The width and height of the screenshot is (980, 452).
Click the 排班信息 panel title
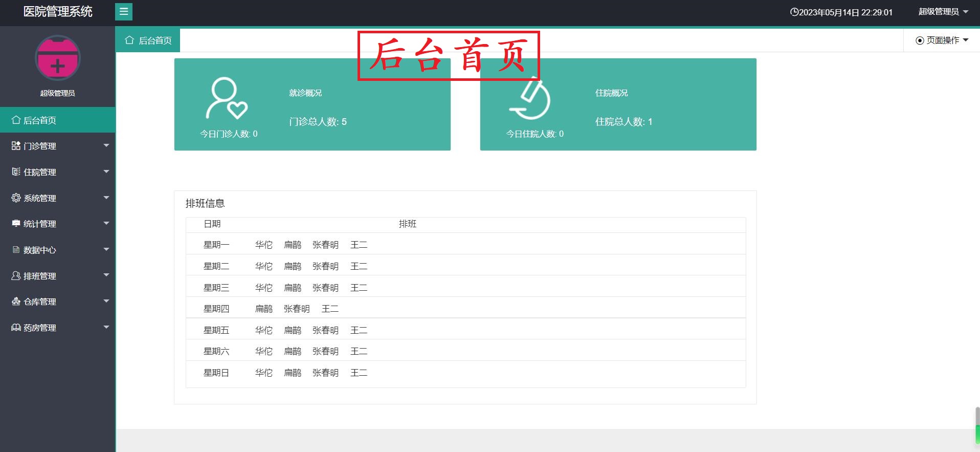pyautogui.click(x=205, y=203)
